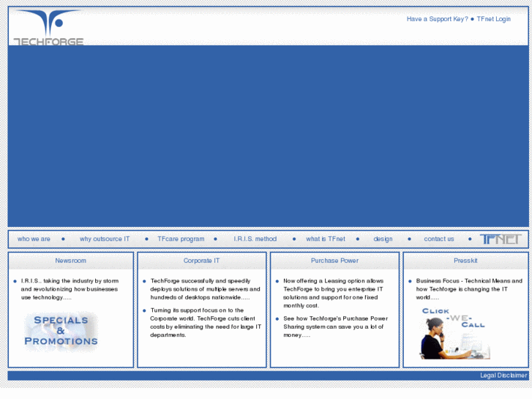Open the Purchase Power section heading
532x399 pixels.
(x=334, y=261)
